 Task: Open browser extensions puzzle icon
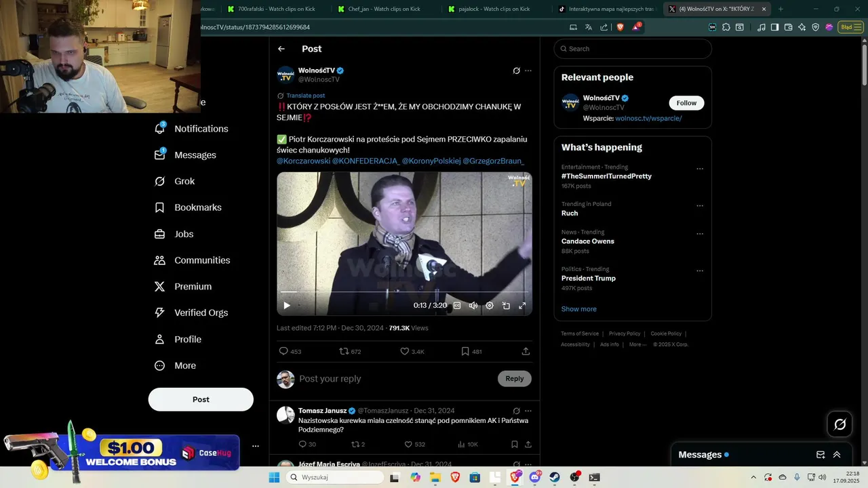(726, 27)
